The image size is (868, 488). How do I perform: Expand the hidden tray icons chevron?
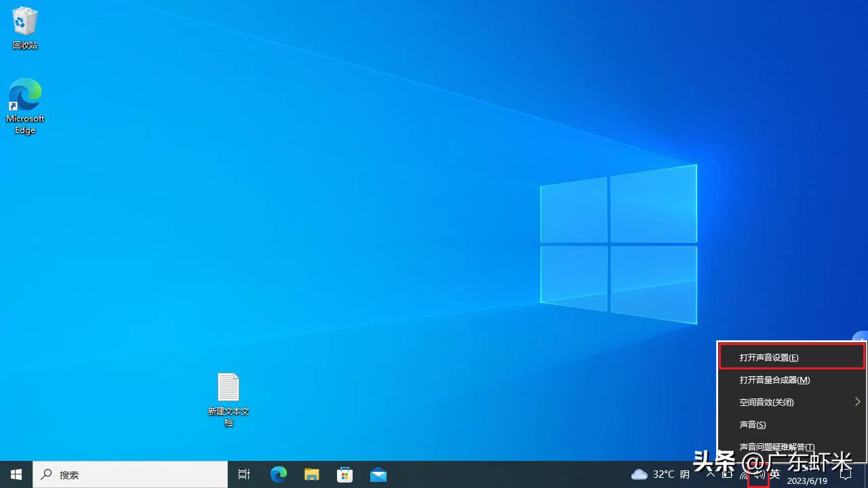coord(711,474)
